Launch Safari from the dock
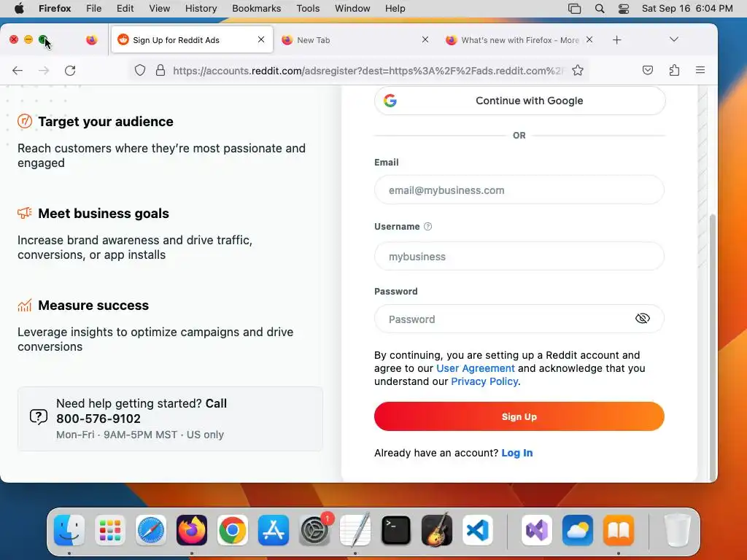This screenshot has width=747, height=560. 151,529
